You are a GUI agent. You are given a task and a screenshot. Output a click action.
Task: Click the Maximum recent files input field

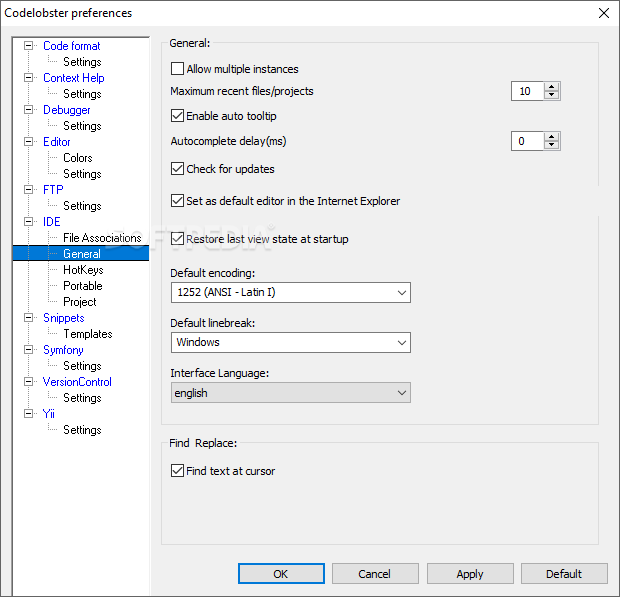527,91
